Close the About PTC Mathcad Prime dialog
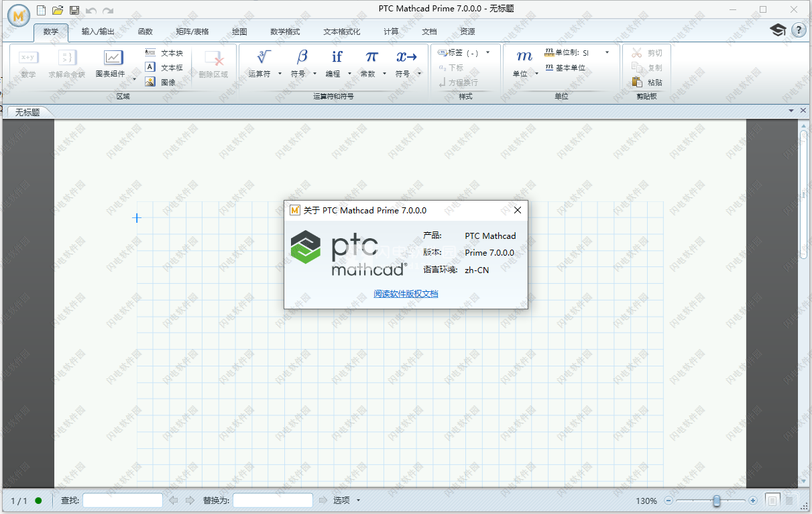 point(517,210)
